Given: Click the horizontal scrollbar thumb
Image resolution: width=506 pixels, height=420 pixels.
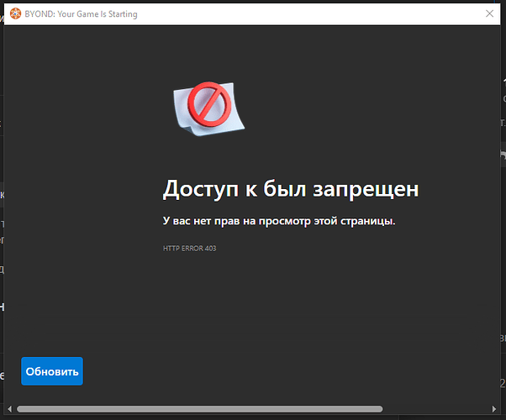Looking at the screenshot, I should pyautogui.click(x=199, y=409).
